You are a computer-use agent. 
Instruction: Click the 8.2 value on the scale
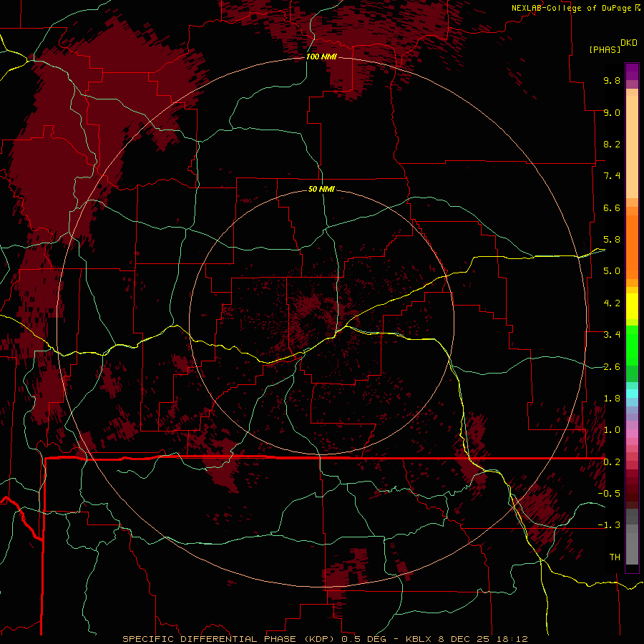(x=612, y=144)
